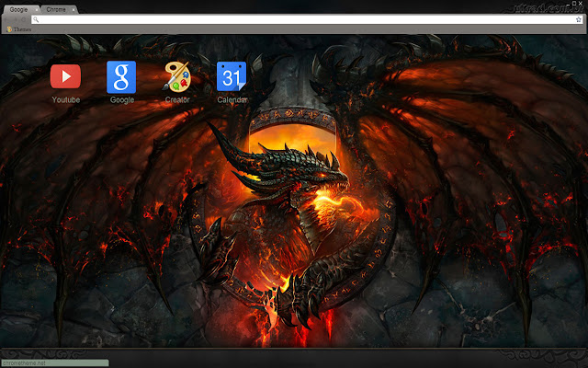Focus the address bar field

(307, 19)
